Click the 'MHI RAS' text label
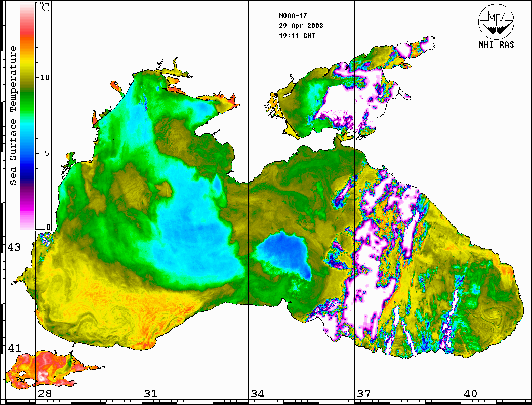Image resolution: width=532 pixels, height=405 pixels. pos(496,44)
